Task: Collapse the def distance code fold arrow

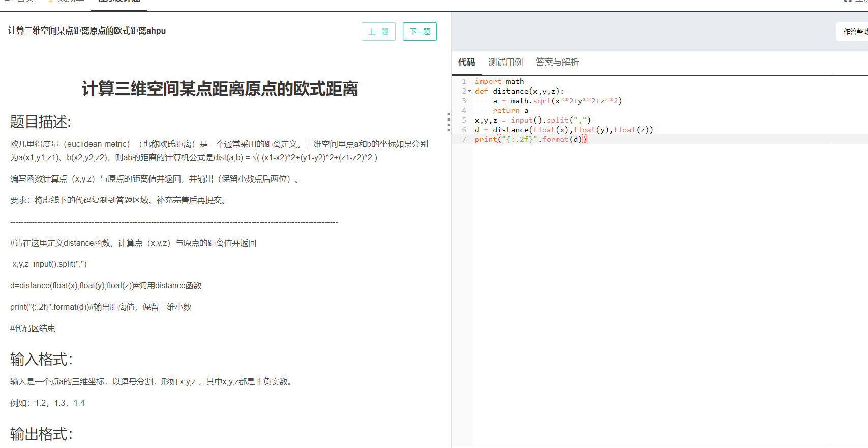Action: [x=469, y=91]
